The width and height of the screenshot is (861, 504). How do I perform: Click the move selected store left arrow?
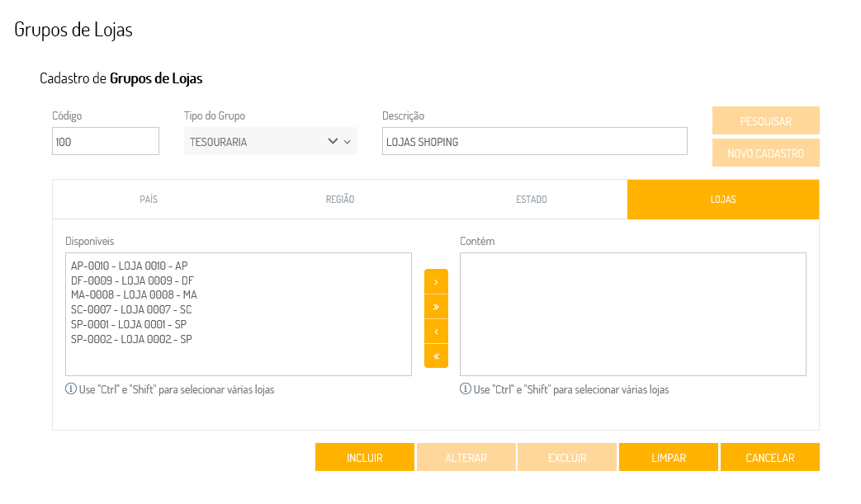tap(436, 331)
